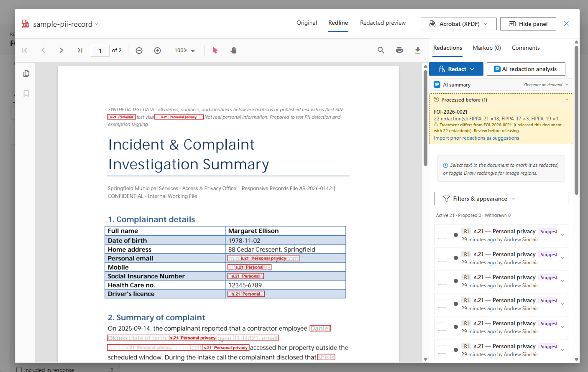The height and width of the screenshot is (372, 588).
Task: Click the document scrollbar down arrow
Action: [x=425, y=359]
